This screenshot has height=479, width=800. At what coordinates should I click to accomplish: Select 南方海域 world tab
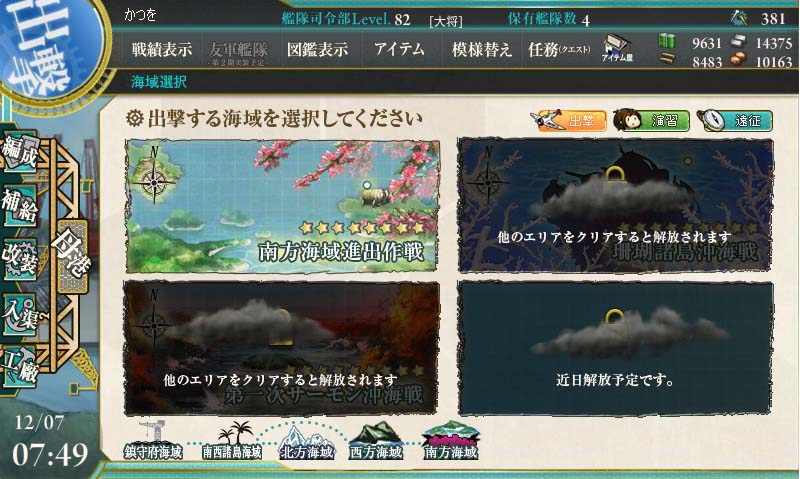coord(451,441)
